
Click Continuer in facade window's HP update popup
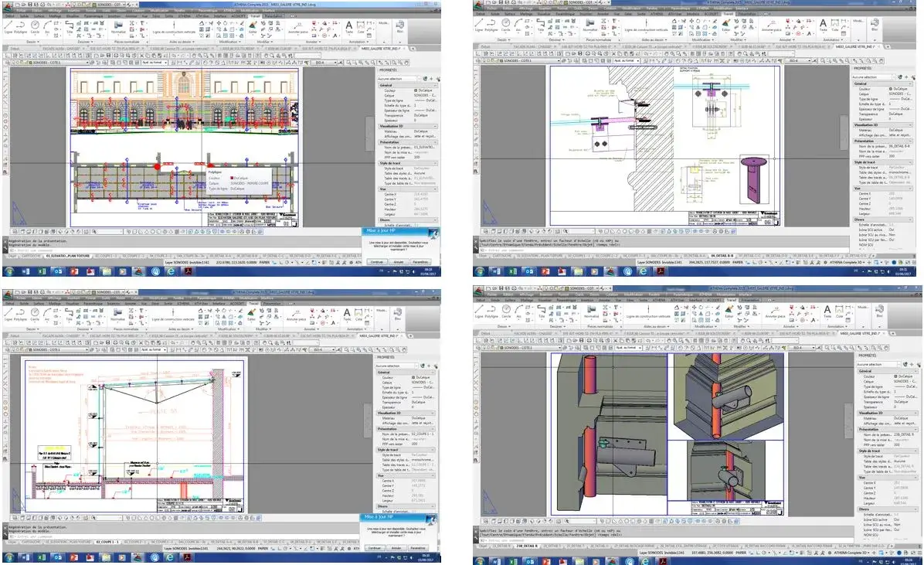coord(376,261)
